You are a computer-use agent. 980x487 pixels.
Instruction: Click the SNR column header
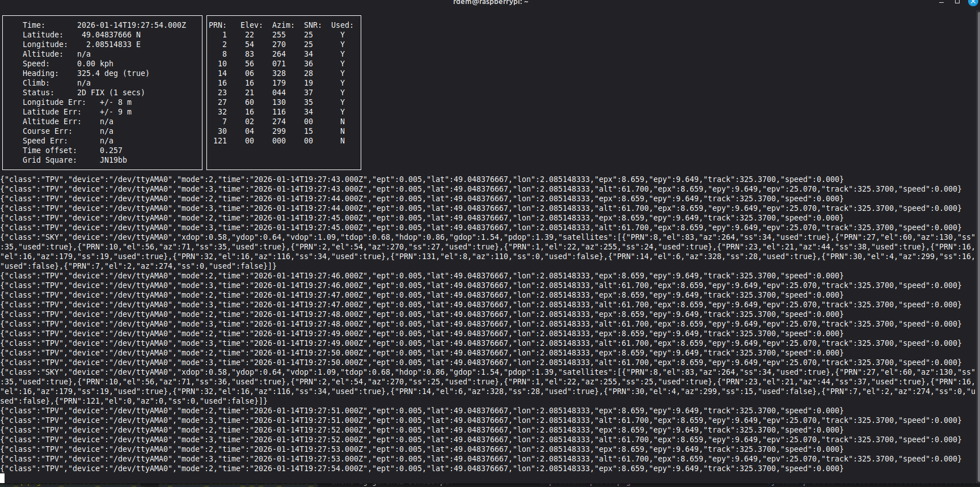coord(312,25)
